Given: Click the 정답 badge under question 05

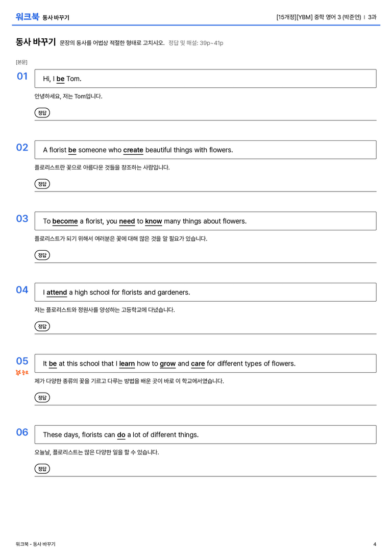Looking at the screenshot, I should tap(42, 397).
